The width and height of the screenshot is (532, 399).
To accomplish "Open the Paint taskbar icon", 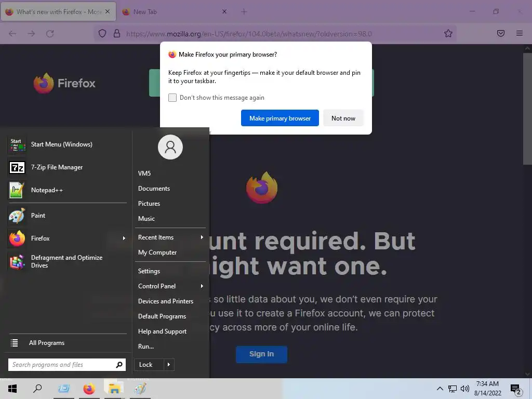I will point(140,389).
